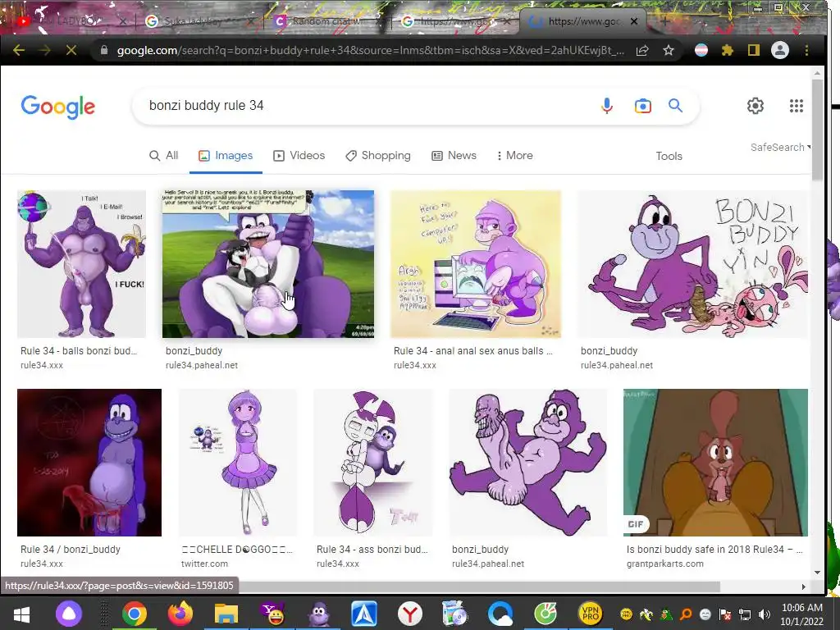The width and height of the screenshot is (840, 630).
Task: Click the scrollbar's down arrow
Action: pyautogui.click(x=817, y=573)
